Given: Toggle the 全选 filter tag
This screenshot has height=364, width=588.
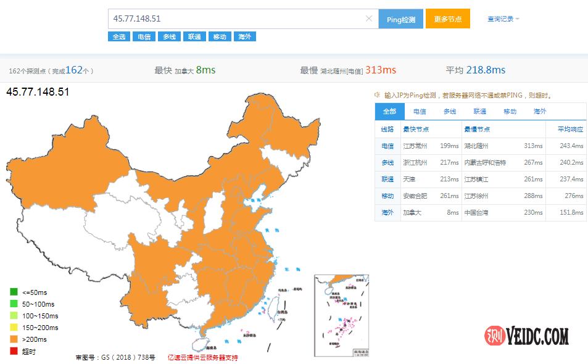Looking at the screenshot, I should click(119, 36).
